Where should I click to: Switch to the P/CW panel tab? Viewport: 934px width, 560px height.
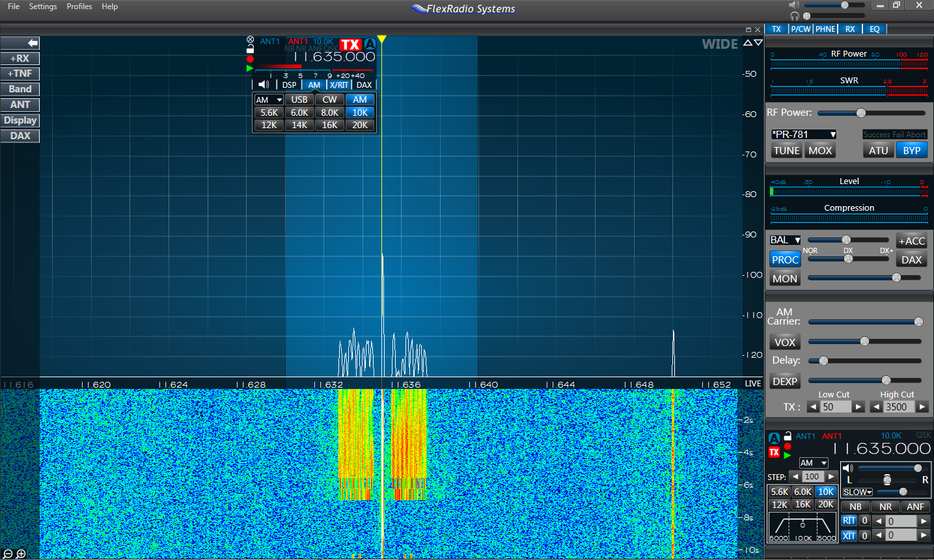pyautogui.click(x=801, y=29)
